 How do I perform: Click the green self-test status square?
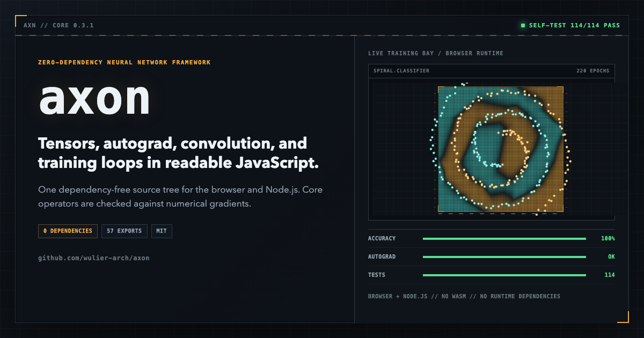pyautogui.click(x=523, y=25)
